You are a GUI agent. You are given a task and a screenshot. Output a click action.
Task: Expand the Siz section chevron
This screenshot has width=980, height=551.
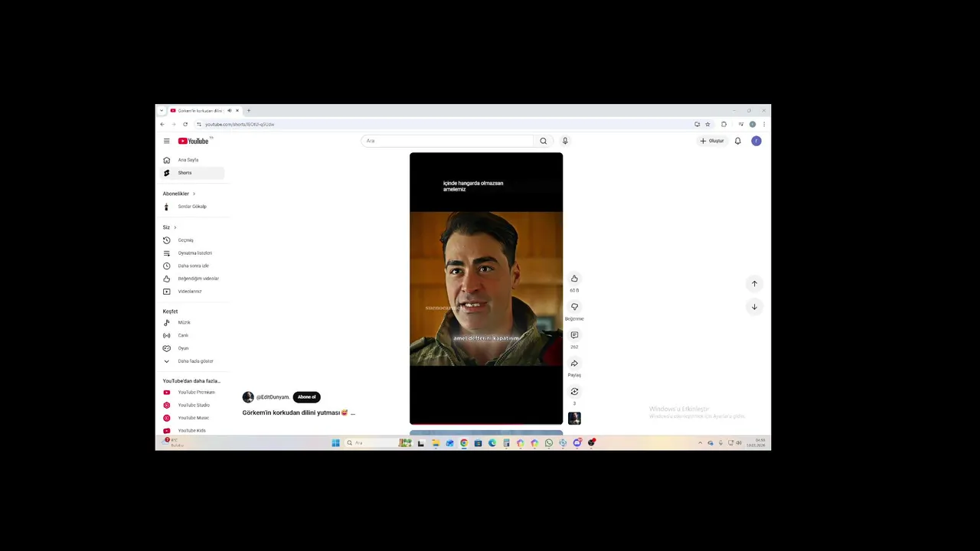click(x=175, y=227)
